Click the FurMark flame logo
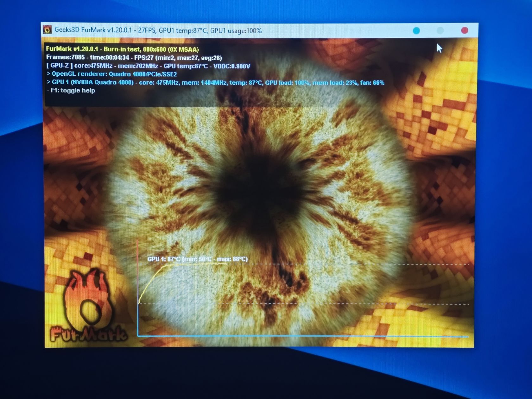 pos(89,306)
